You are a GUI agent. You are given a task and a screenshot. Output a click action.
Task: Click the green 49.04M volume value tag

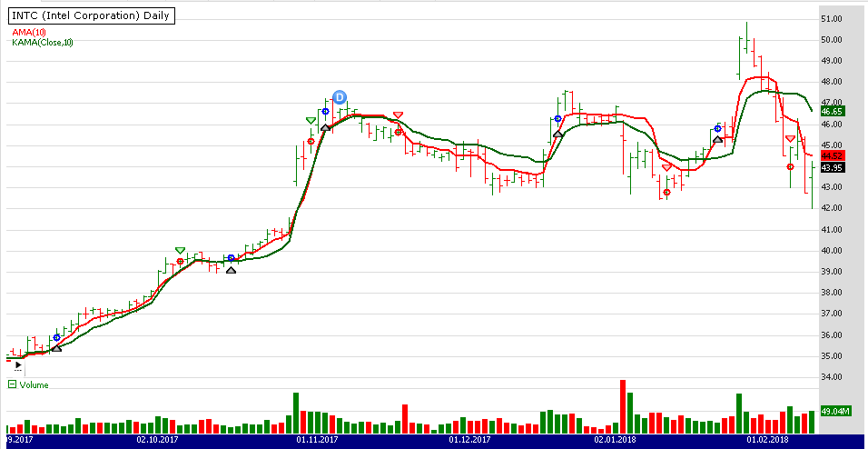[x=835, y=411]
